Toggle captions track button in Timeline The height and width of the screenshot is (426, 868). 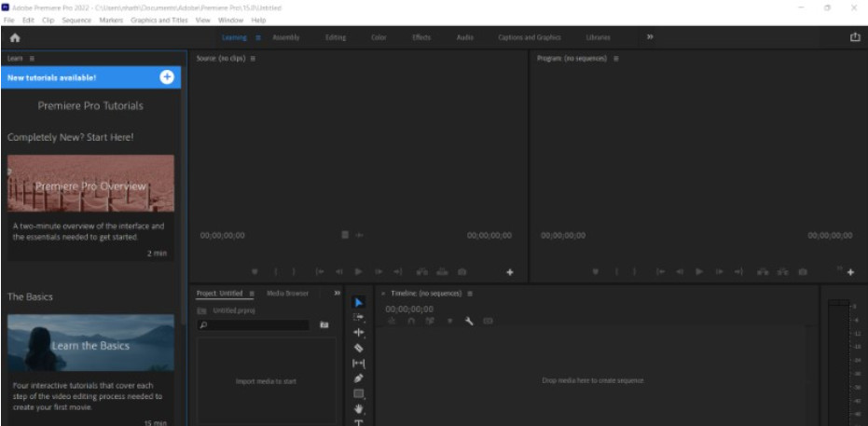[488, 321]
